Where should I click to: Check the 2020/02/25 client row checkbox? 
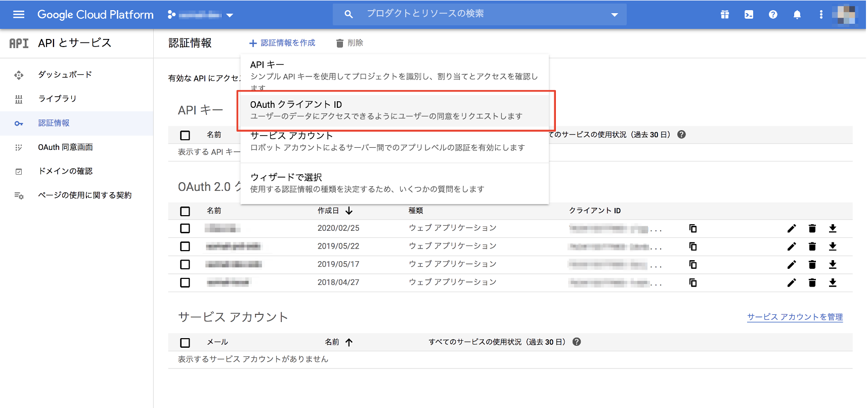[185, 228]
